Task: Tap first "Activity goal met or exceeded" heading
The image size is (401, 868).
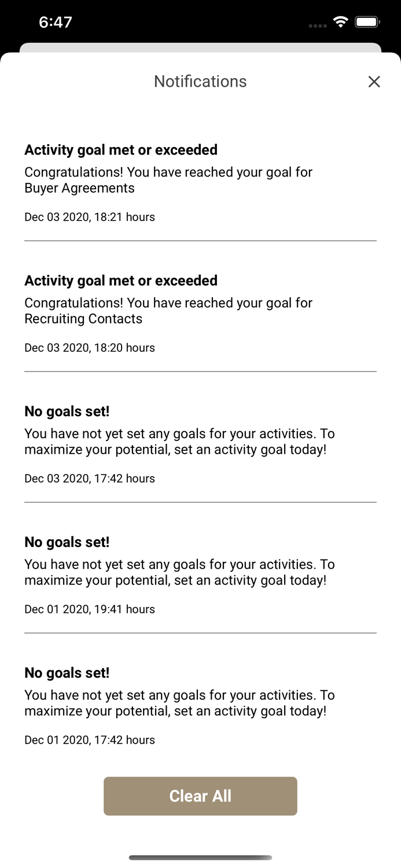Action: (121, 150)
